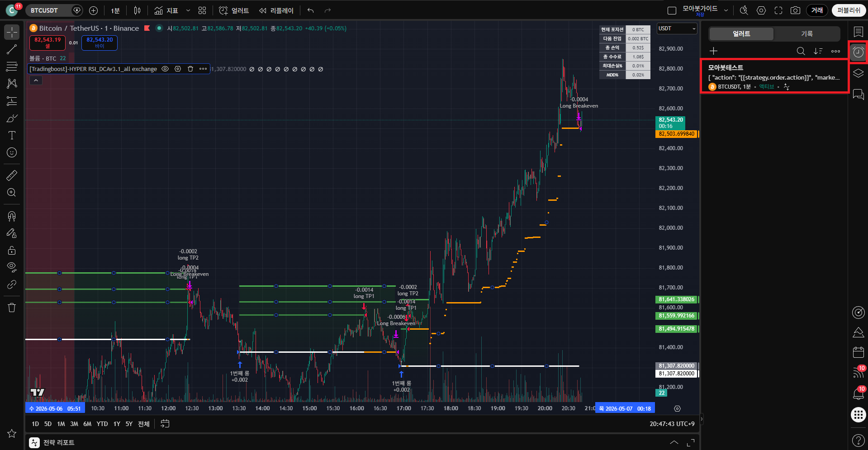Undo the last chart action
This screenshot has width=868, height=450.
point(310,10)
